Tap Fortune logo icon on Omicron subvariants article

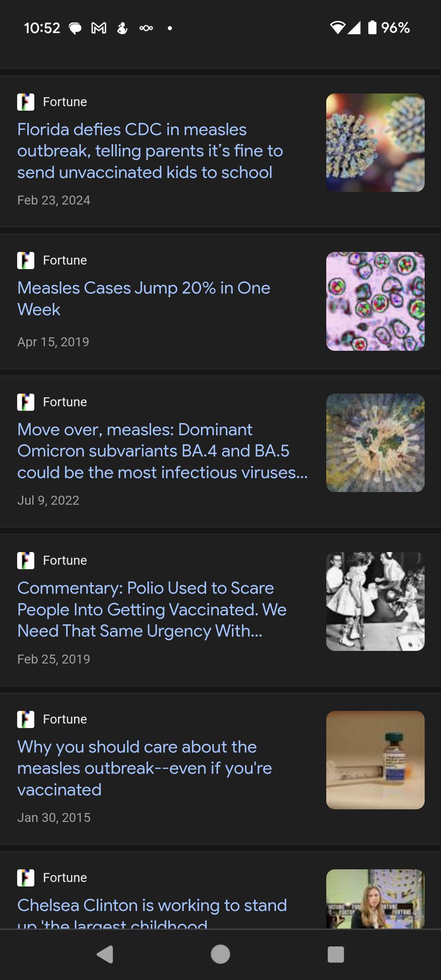tap(26, 402)
